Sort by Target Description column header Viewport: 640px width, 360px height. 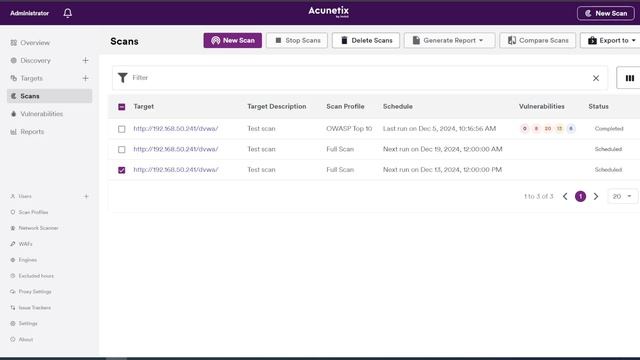coord(277,107)
